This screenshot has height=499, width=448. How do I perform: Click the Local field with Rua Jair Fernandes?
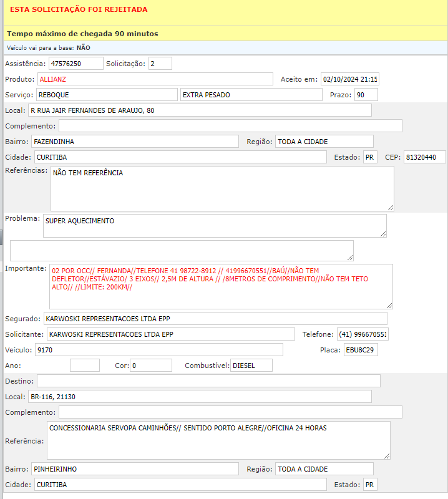199,110
